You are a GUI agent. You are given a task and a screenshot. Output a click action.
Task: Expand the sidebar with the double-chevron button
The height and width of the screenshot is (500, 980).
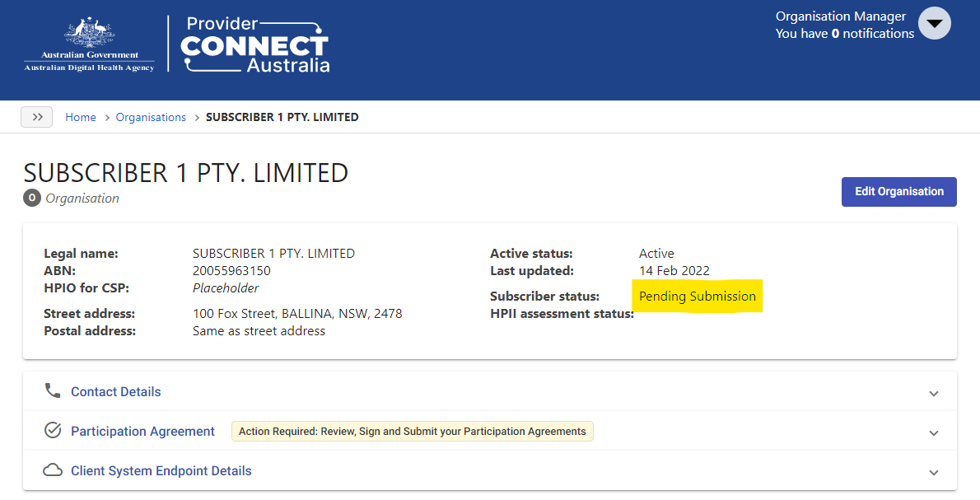tap(37, 117)
